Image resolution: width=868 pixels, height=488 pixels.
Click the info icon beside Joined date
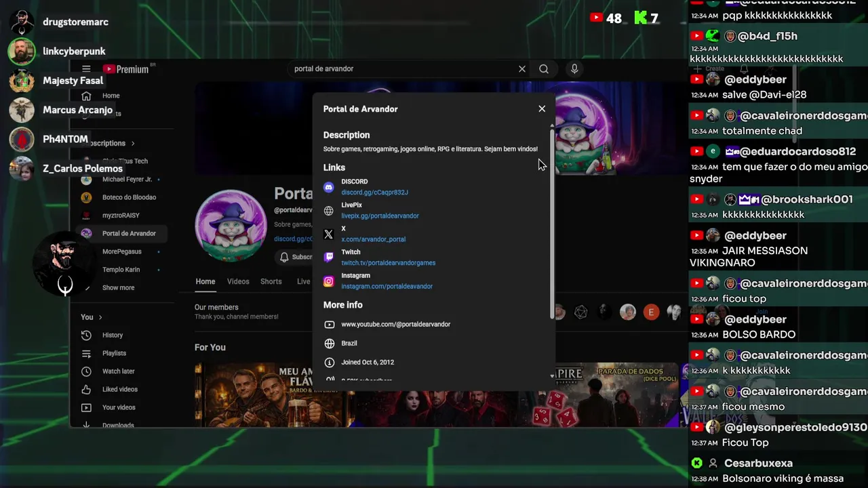tap(330, 363)
